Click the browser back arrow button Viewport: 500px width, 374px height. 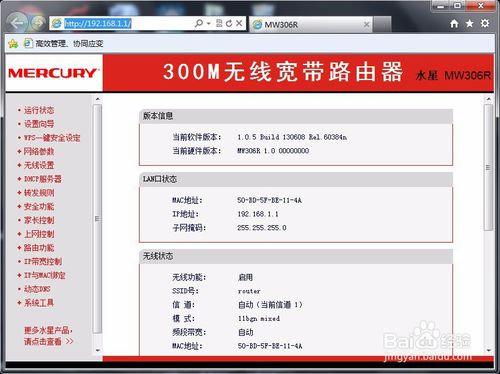[17, 23]
